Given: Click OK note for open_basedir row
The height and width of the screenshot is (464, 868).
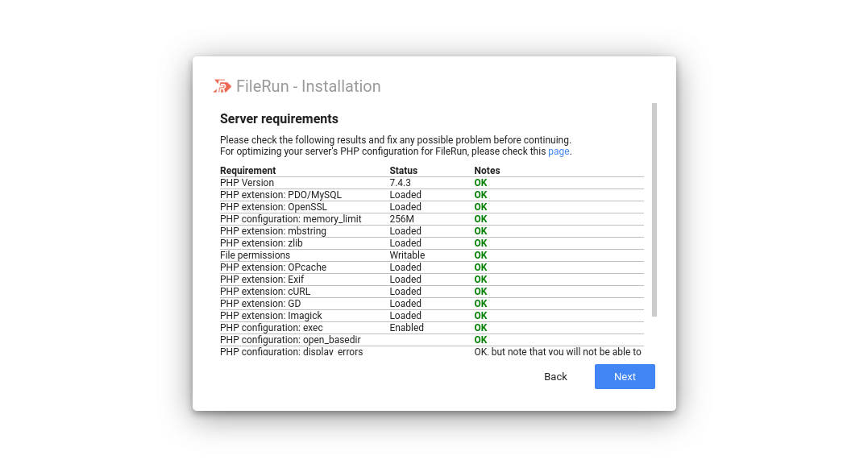Looking at the screenshot, I should 480,340.
